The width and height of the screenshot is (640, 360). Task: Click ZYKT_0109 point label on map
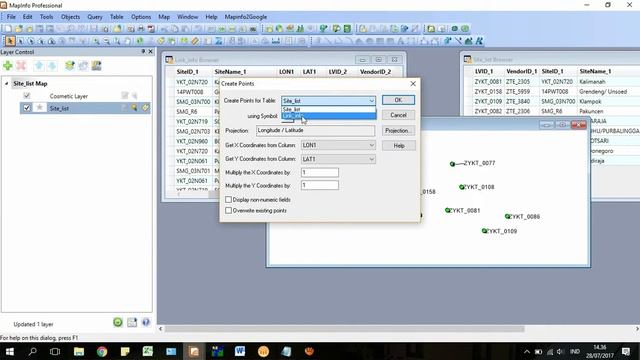(x=502, y=231)
